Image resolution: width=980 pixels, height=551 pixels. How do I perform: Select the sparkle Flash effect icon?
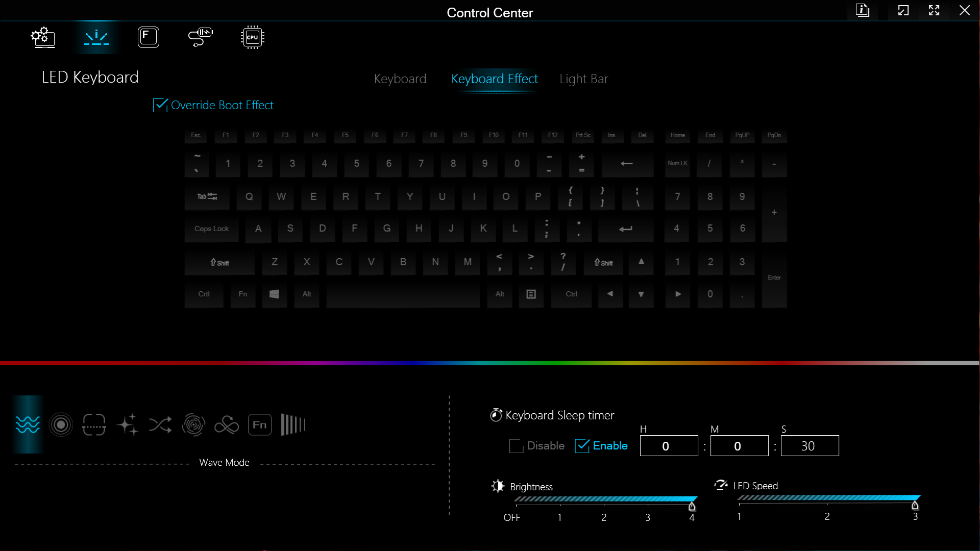[x=127, y=424]
